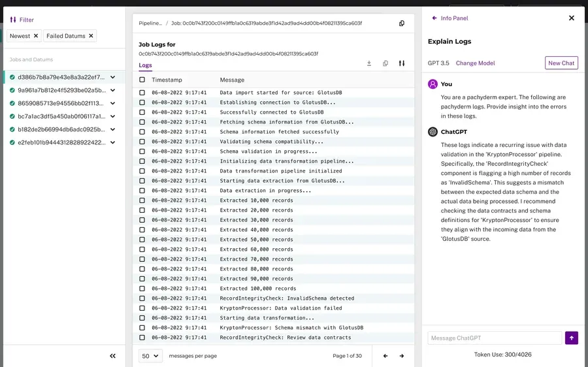Select 'Data extraction in progress...' log message
The height and width of the screenshot is (367, 588).
pyautogui.click(x=265, y=191)
